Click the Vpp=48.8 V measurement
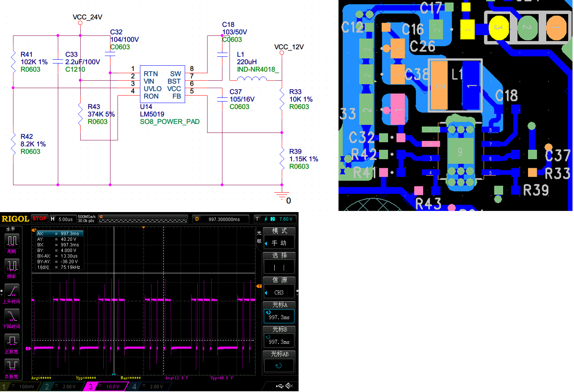Viewport: 574px width, 392px height. click(221, 378)
